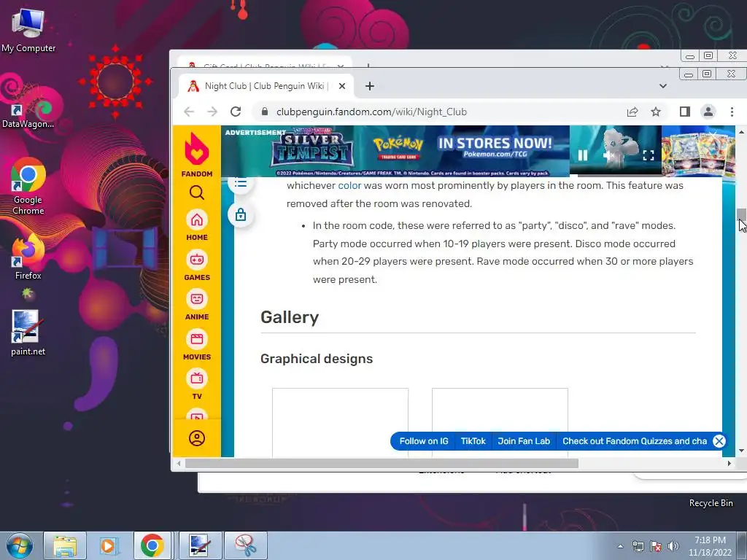747x560 pixels.
Task: Open the user account icon in Fandom sidebar
Action: (x=197, y=438)
